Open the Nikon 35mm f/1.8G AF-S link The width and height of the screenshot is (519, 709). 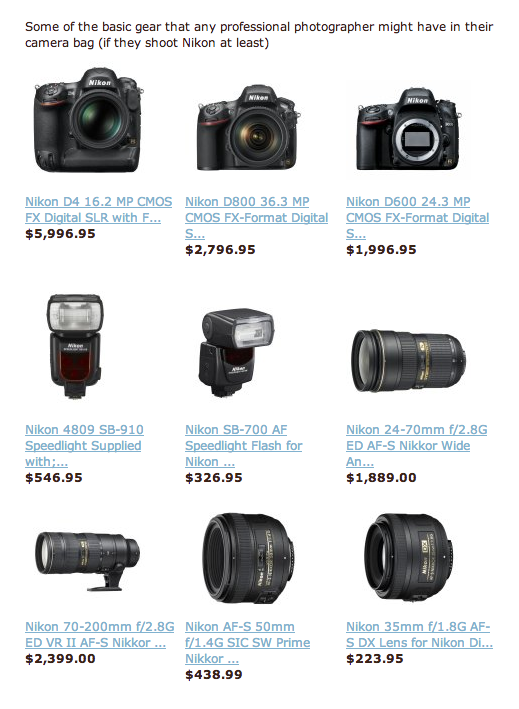point(419,635)
